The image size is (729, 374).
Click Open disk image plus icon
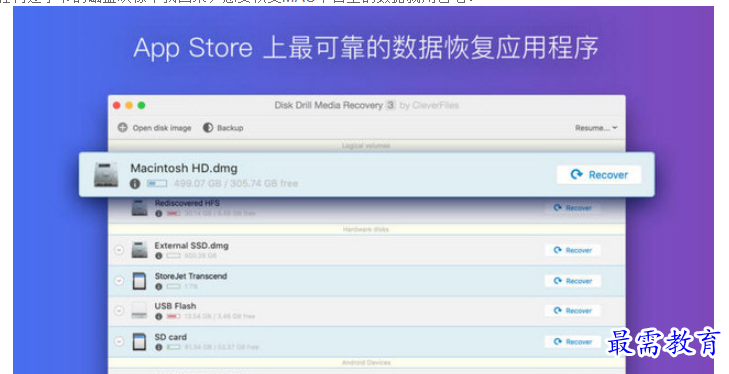click(122, 127)
